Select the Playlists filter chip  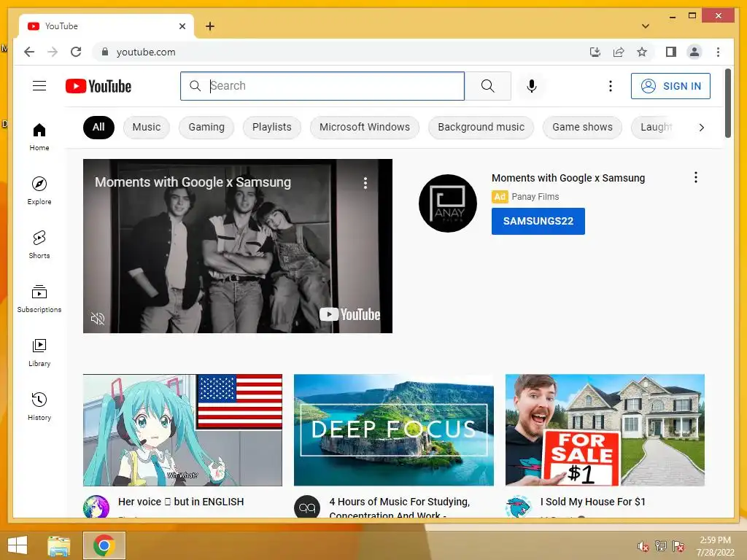coord(271,127)
